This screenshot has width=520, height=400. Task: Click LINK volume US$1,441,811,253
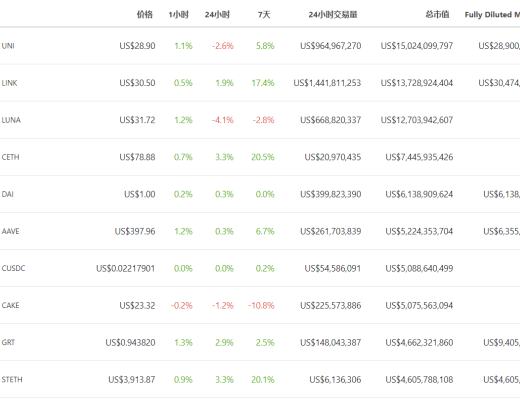tap(327, 83)
